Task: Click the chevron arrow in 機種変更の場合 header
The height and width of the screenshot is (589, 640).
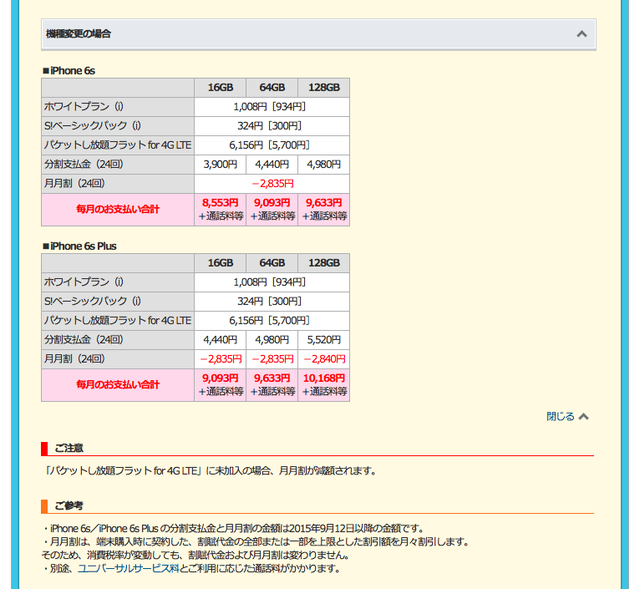Action: [x=582, y=34]
